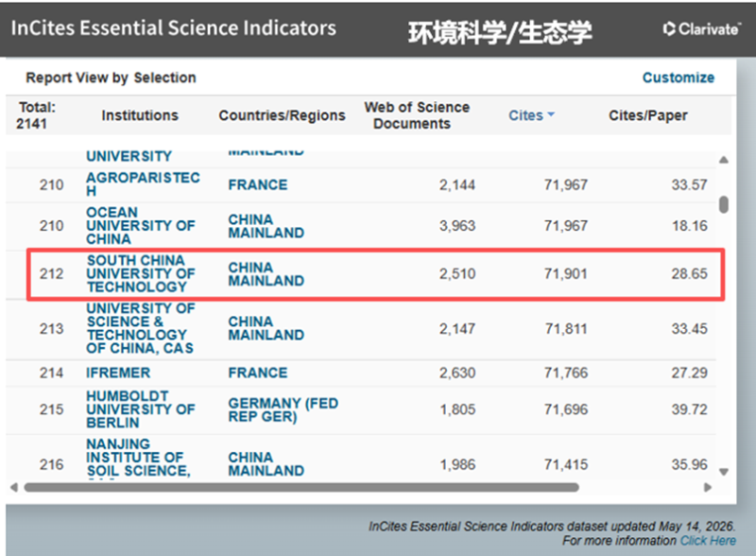
Task: Click the horizontal scrollbar left arrow
Action: (x=14, y=488)
